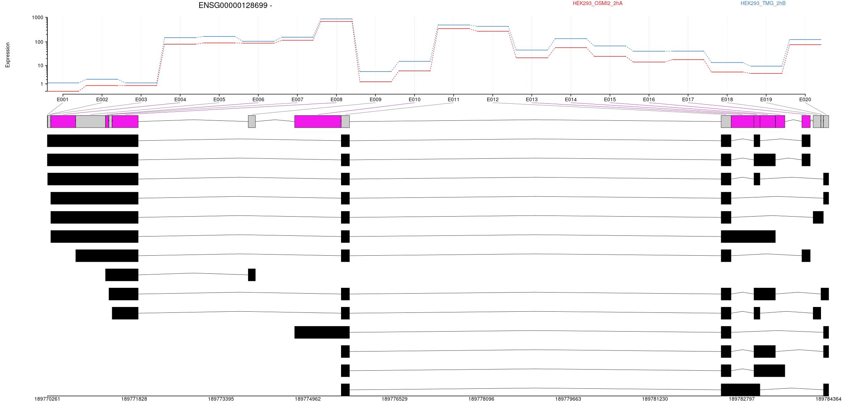The image size is (868, 405).
Task: Click genomic coordinate 189770261
Action: [x=47, y=399]
